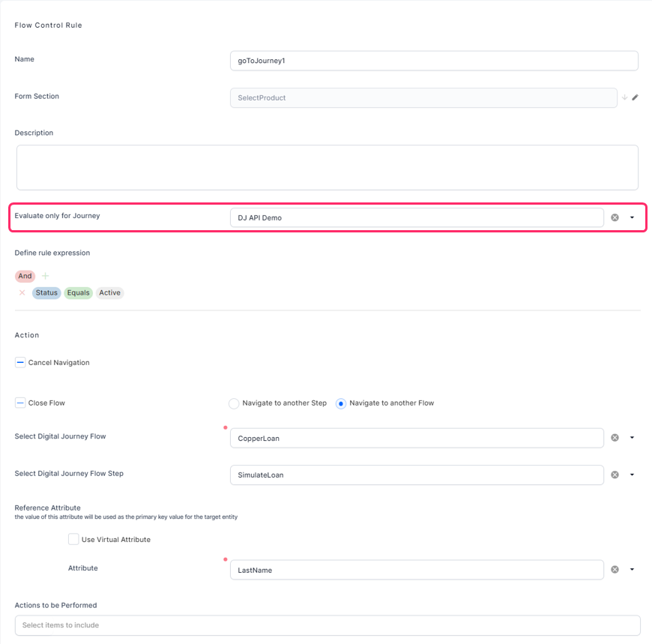This screenshot has width=667, height=644.
Task: Toggle the Close Flow checkbox
Action: [20, 403]
